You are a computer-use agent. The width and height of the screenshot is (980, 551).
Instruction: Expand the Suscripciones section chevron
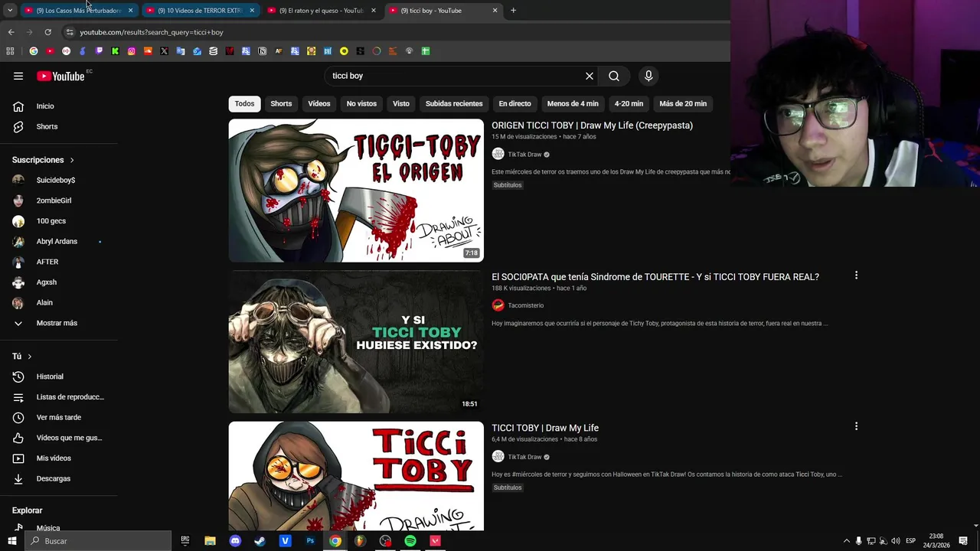(72, 160)
